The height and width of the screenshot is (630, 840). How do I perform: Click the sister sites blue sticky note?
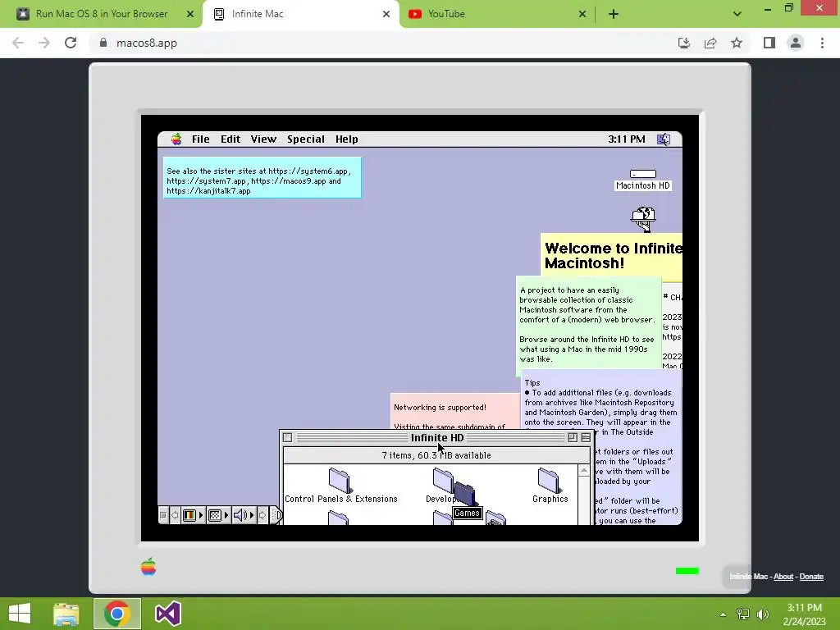click(x=262, y=177)
